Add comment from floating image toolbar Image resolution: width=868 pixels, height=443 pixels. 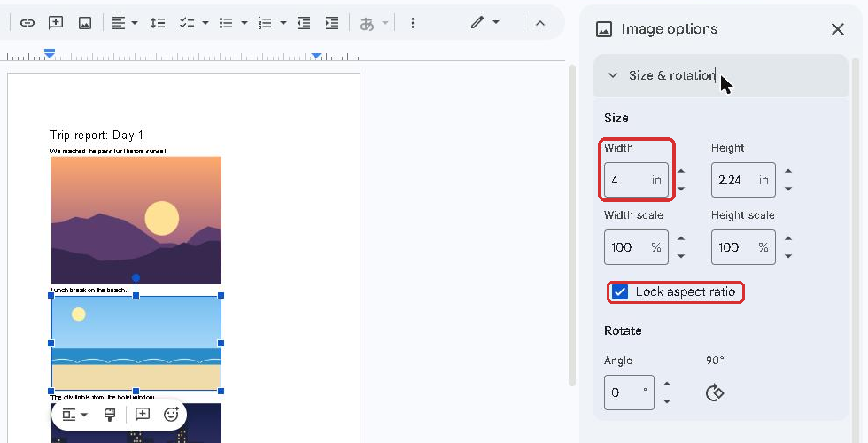coord(143,415)
